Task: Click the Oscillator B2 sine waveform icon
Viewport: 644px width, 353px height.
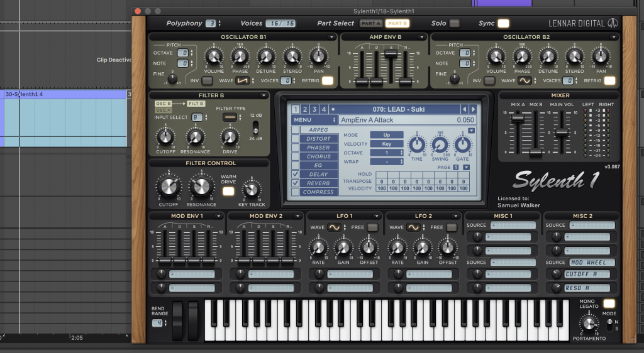Action: click(526, 80)
